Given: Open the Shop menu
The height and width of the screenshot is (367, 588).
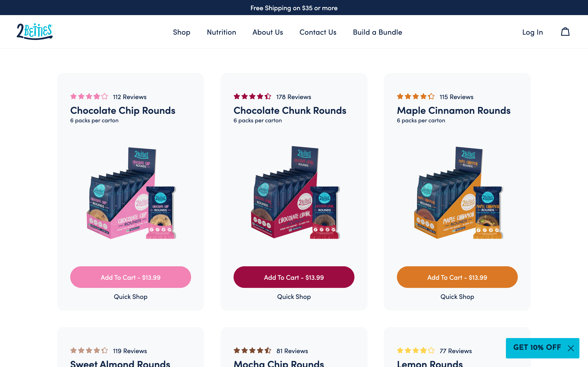Looking at the screenshot, I should tap(182, 32).
